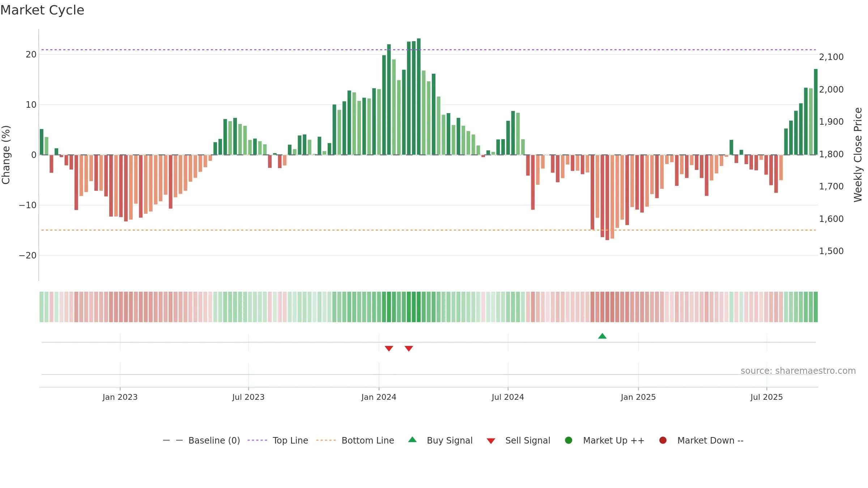This screenshot has height=488, width=868.
Task: Click the darkest green heatmap cell in early 2024
Action: coord(419,307)
